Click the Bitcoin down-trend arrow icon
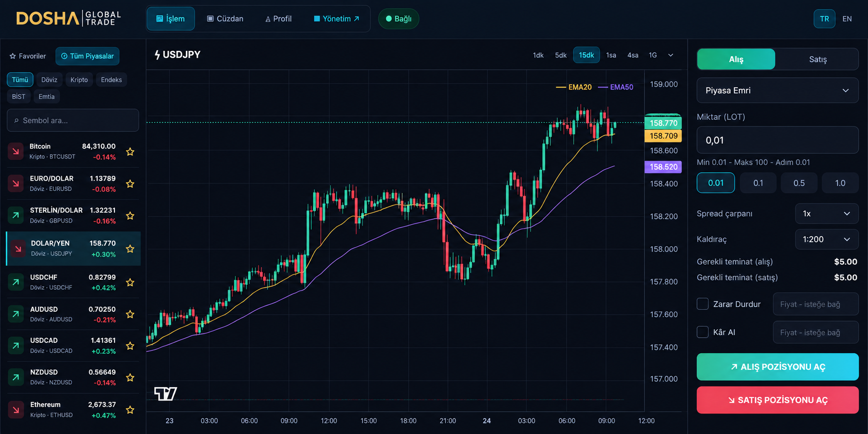This screenshot has width=868, height=434. [x=16, y=152]
